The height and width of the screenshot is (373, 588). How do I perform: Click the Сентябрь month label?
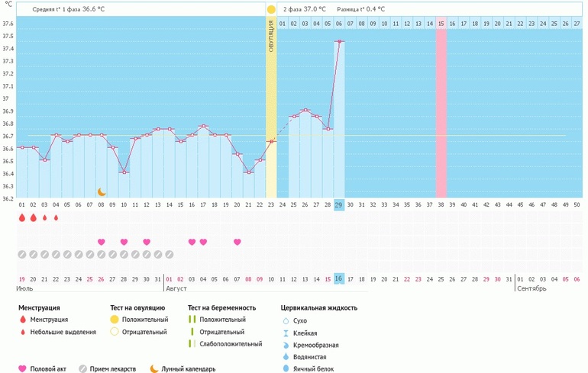coord(531,289)
